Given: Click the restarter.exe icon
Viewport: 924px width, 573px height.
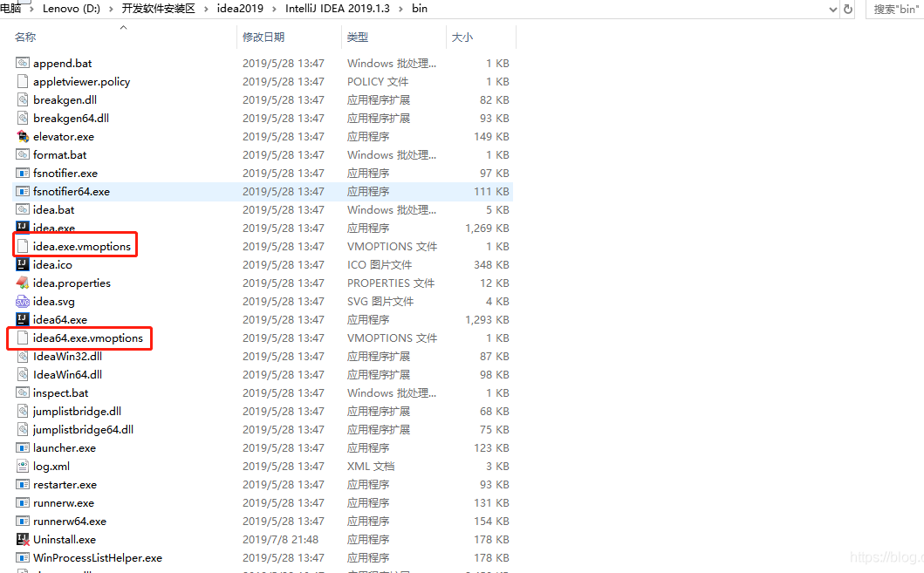Looking at the screenshot, I should coord(23,485).
